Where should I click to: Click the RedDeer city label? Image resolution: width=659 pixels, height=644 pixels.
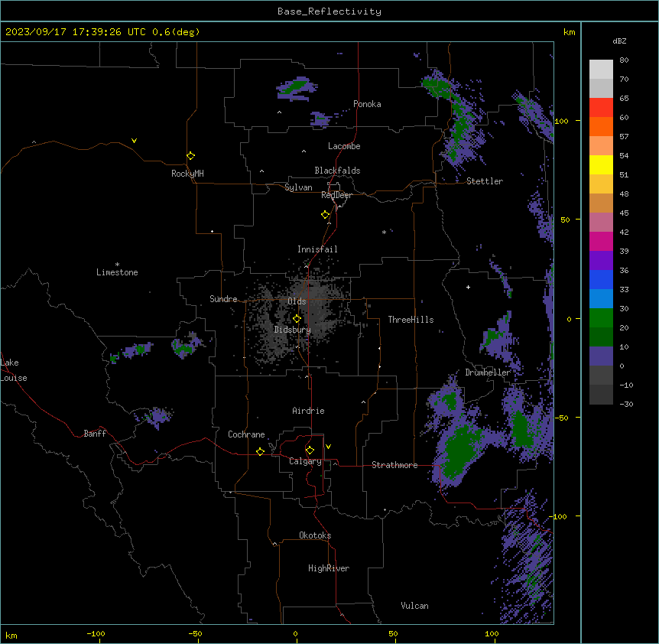tap(336, 195)
